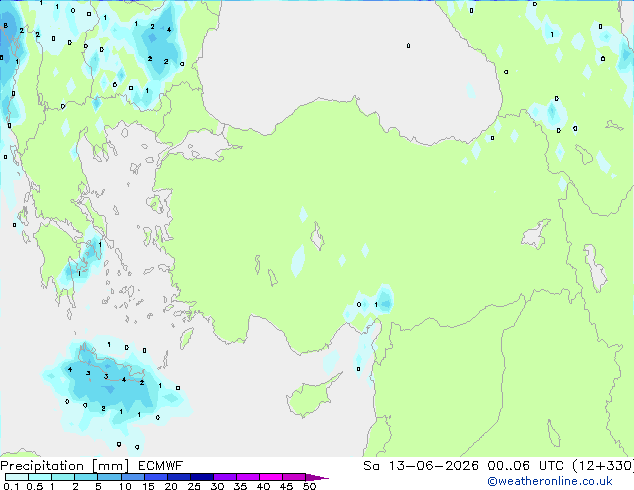Select the "15" legend value

[x=148, y=486]
